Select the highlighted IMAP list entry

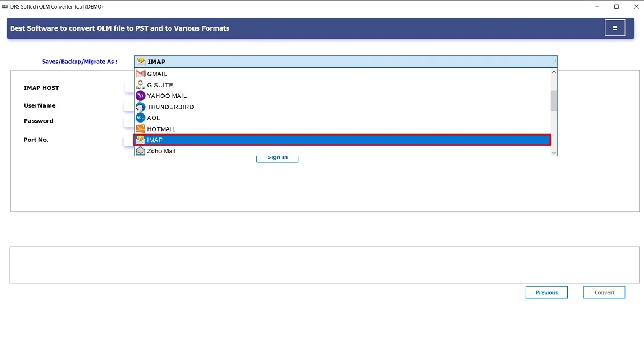pos(342,140)
